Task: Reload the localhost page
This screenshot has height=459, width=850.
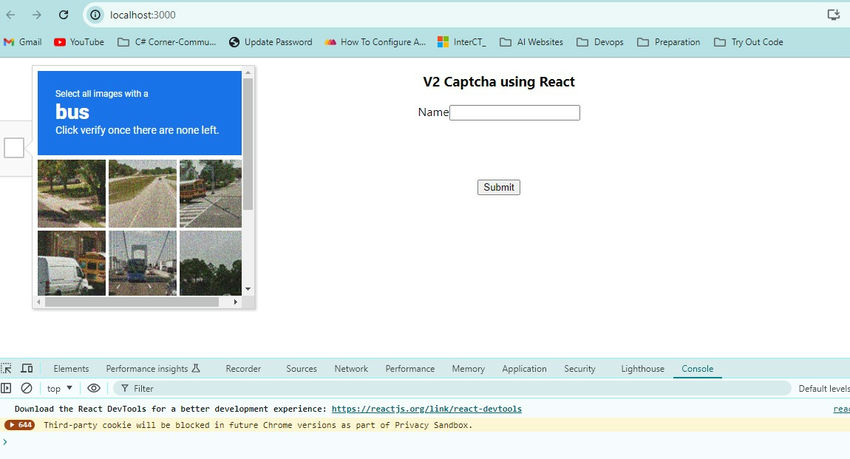Action: 63,15
